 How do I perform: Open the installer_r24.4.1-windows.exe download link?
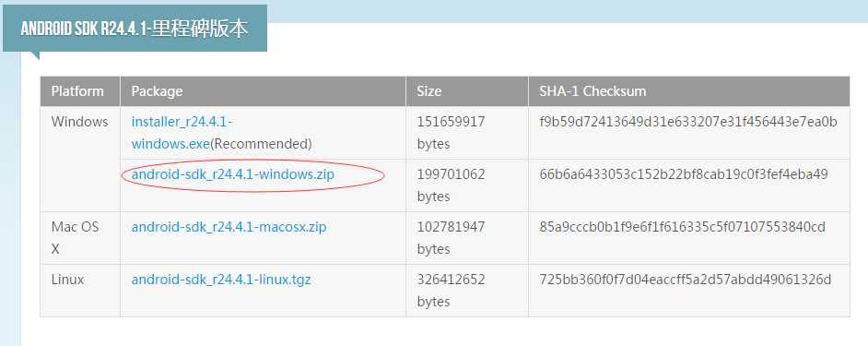pyautogui.click(x=182, y=133)
